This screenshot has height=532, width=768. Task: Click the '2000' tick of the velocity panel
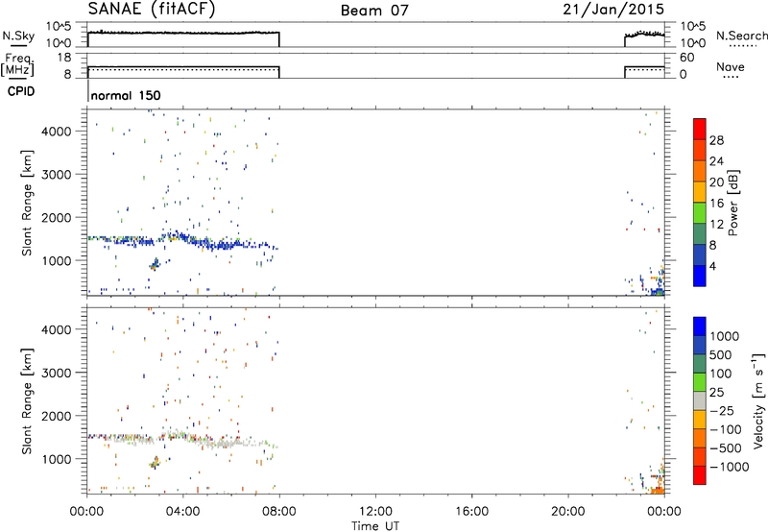pos(56,416)
